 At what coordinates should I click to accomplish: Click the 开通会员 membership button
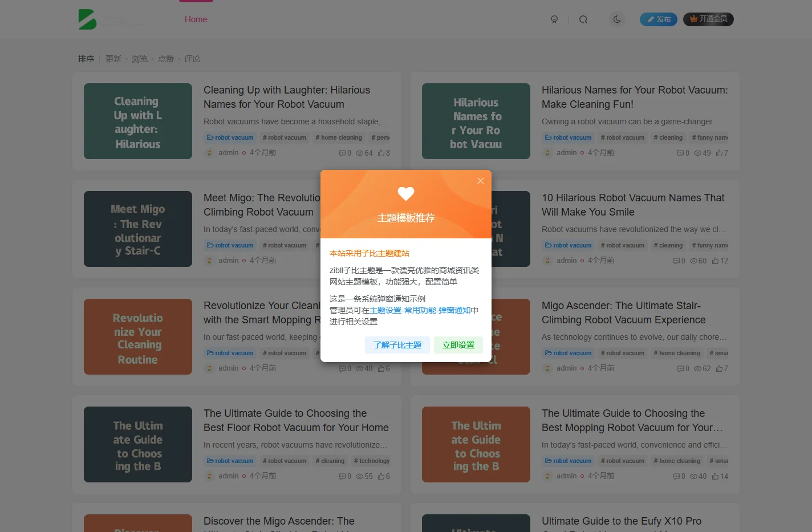[708, 19]
